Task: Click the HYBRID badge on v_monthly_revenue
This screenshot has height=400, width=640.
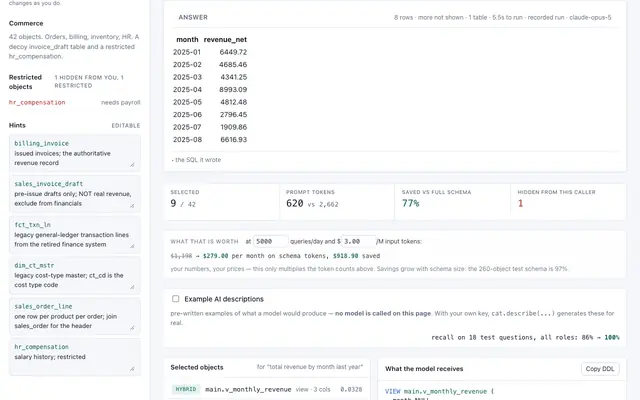Action: point(186,389)
